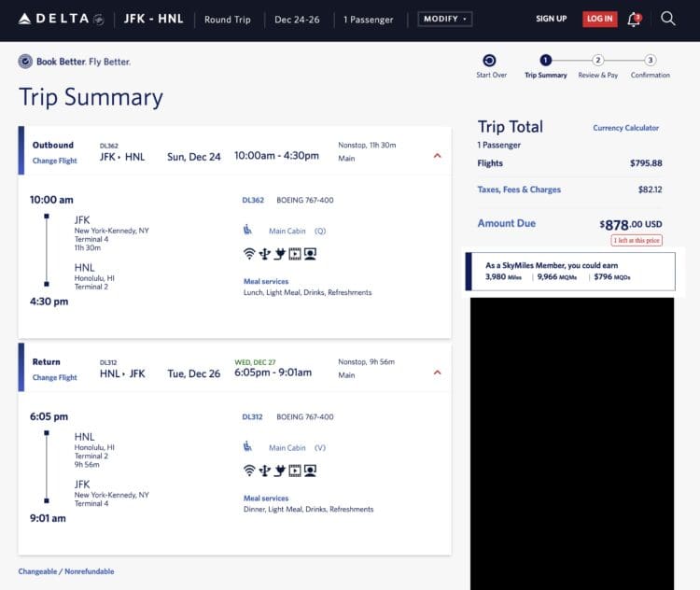
Task: Click the LOG IN button
Action: pyautogui.click(x=599, y=19)
